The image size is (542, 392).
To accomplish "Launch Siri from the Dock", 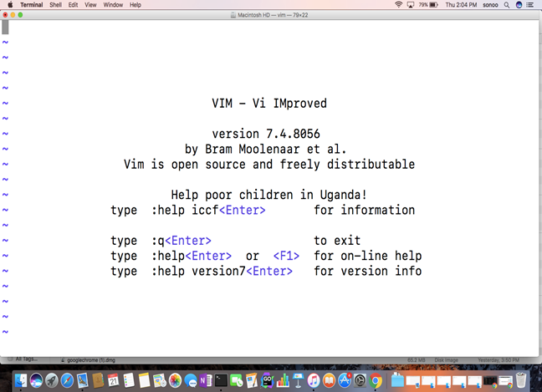I will [x=36, y=380].
